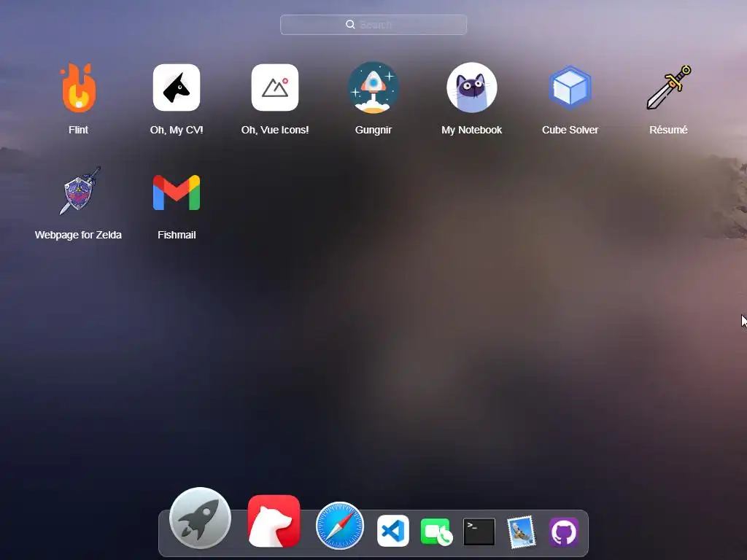Click the "Oh, My CV!" label
Image resolution: width=747 pixels, height=560 pixels.
point(177,130)
